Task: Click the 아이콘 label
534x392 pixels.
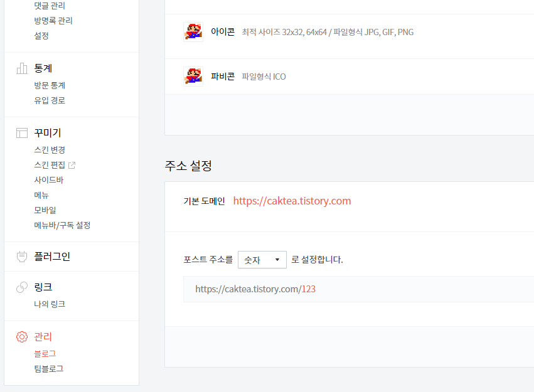Action: (x=223, y=32)
